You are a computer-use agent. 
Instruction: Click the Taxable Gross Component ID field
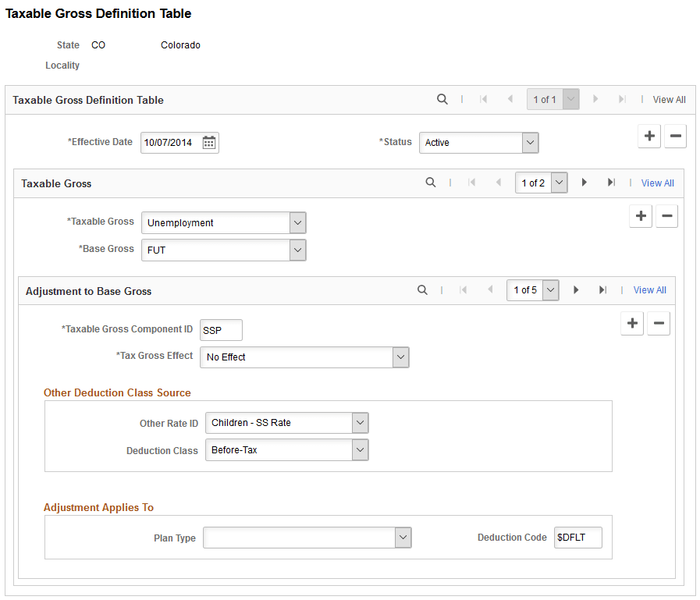click(x=221, y=330)
